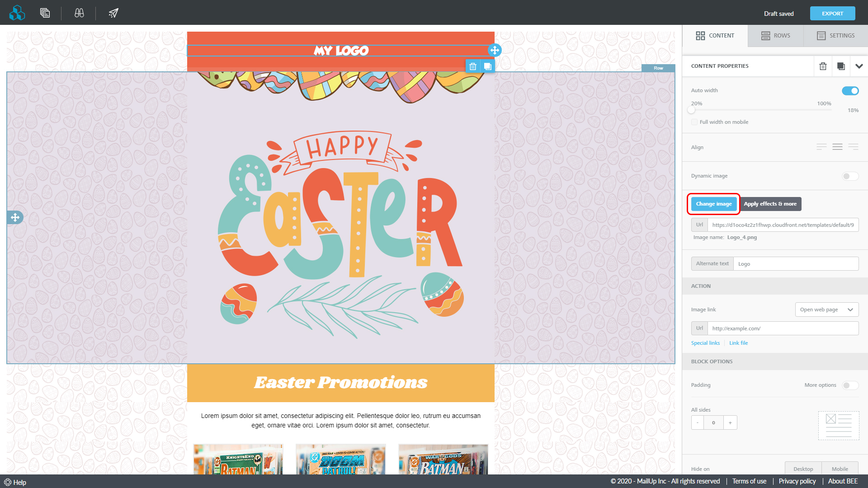The width and height of the screenshot is (868, 488).
Task: Open the Image link type dropdown
Action: click(826, 310)
